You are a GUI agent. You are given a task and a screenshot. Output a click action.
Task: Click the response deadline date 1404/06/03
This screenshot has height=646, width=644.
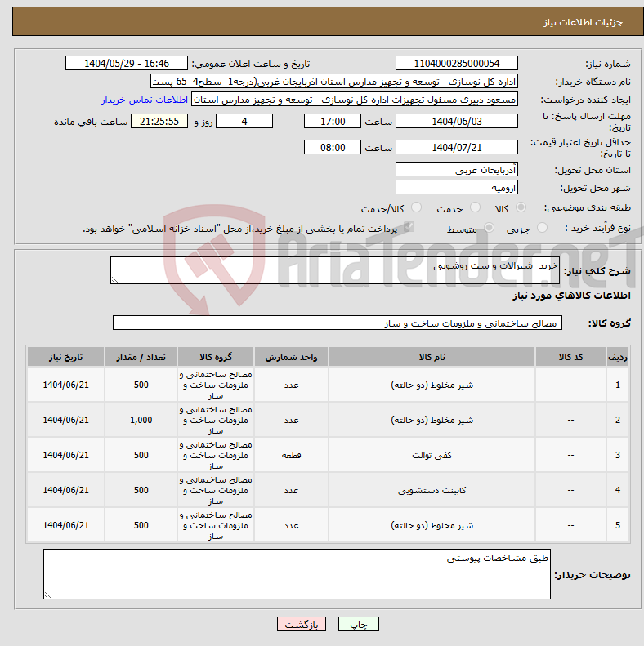(x=456, y=122)
